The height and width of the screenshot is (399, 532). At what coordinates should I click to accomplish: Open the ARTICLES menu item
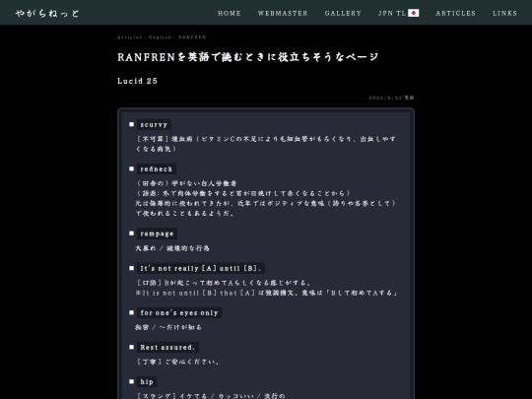pos(456,13)
